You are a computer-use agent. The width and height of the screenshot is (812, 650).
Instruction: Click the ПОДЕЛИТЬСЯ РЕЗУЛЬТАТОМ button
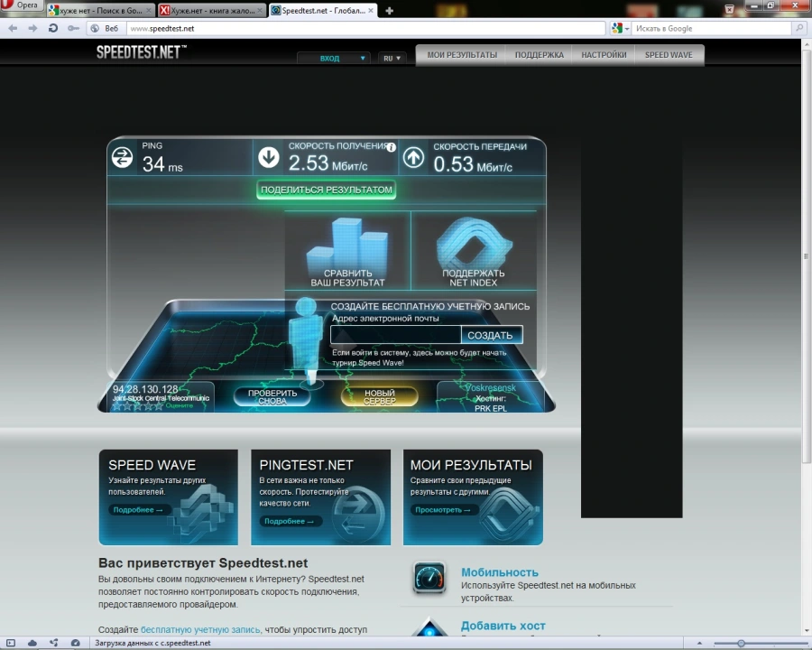click(x=327, y=190)
